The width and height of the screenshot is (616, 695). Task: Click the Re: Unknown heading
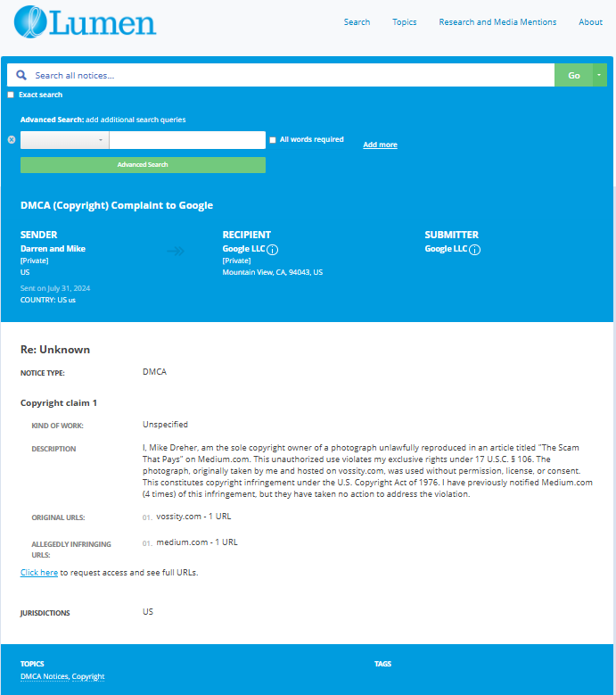tap(55, 349)
